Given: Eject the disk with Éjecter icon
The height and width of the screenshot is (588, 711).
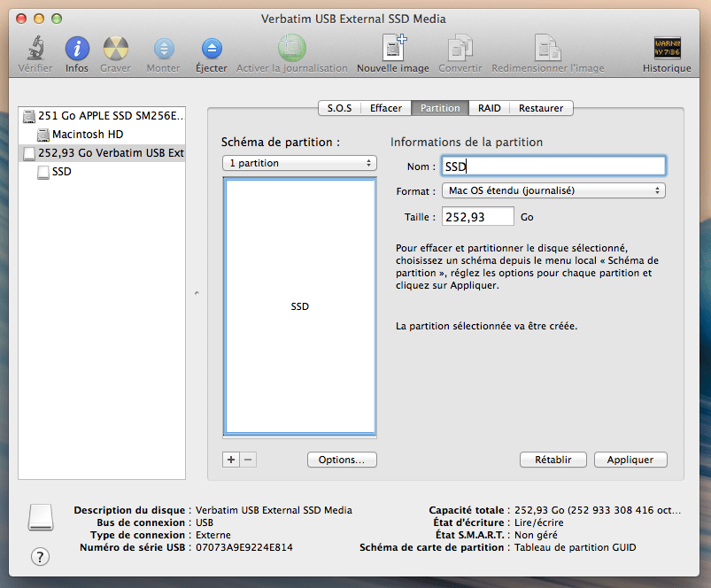Looking at the screenshot, I should coord(212,49).
